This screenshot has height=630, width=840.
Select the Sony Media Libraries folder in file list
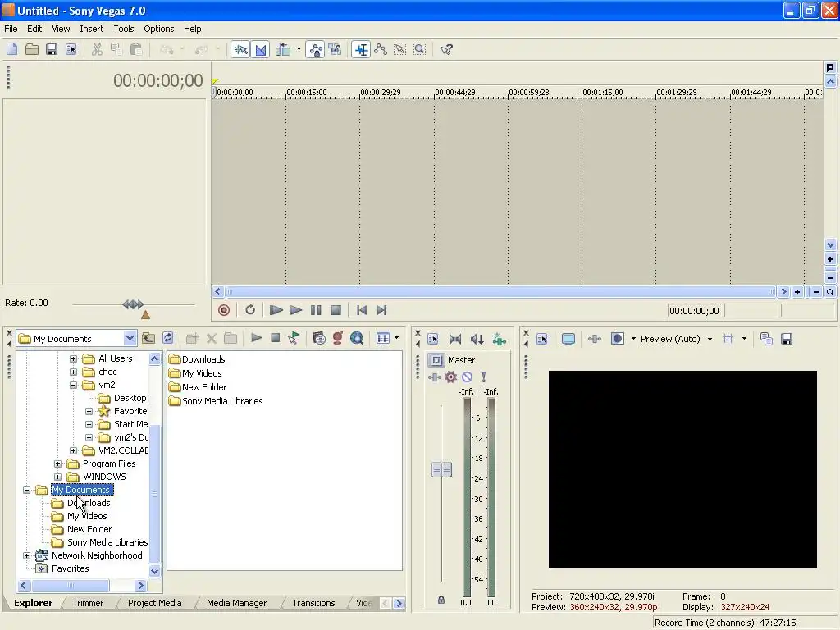[216, 401]
